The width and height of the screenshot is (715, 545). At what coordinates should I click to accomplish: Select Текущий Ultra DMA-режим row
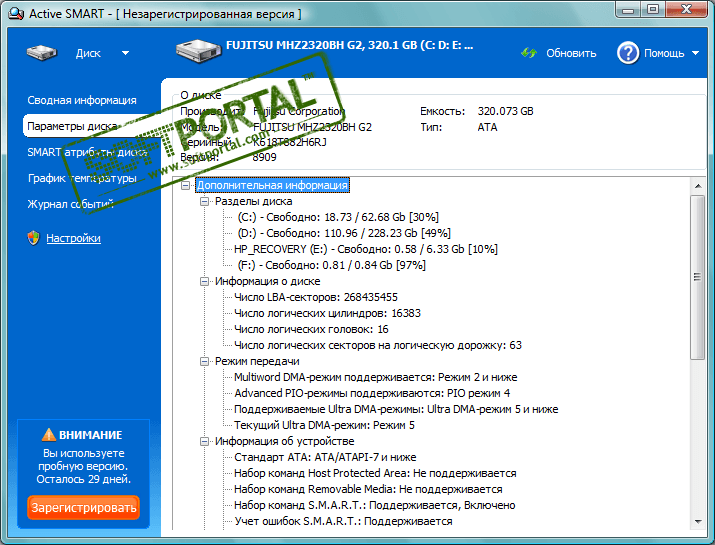pos(324,425)
